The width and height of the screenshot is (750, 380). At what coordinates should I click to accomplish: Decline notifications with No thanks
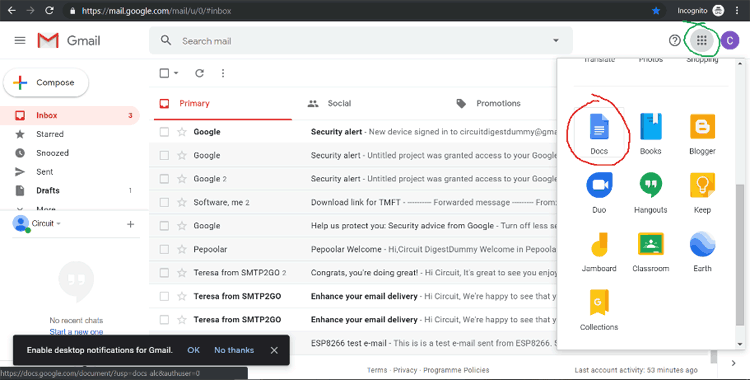(x=234, y=350)
